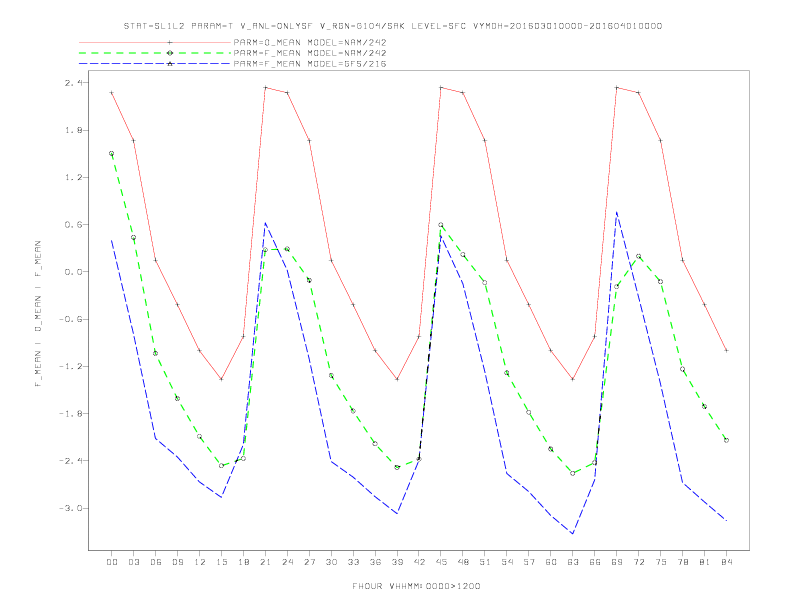Click x-axis forecast hour label 45

tap(441, 562)
